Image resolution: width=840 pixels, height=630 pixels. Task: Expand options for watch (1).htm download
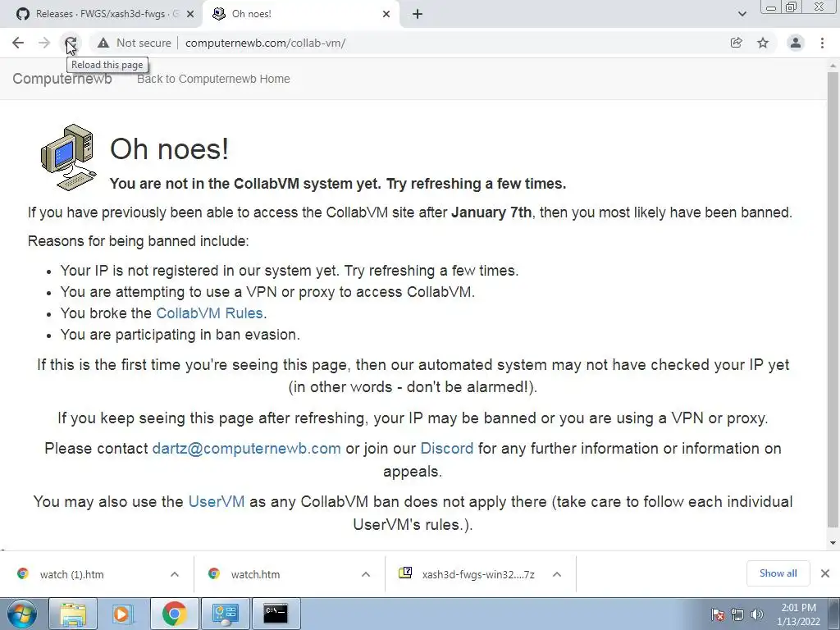[175, 574]
